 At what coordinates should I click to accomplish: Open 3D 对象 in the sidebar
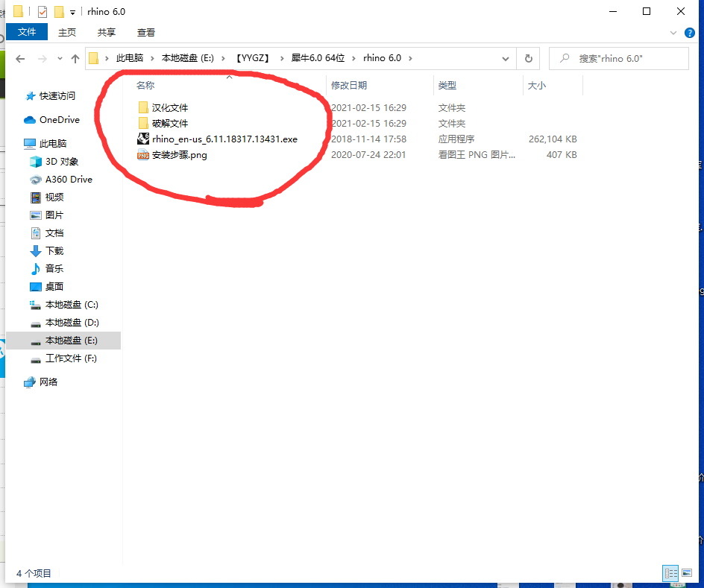click(x=61, y=162)
